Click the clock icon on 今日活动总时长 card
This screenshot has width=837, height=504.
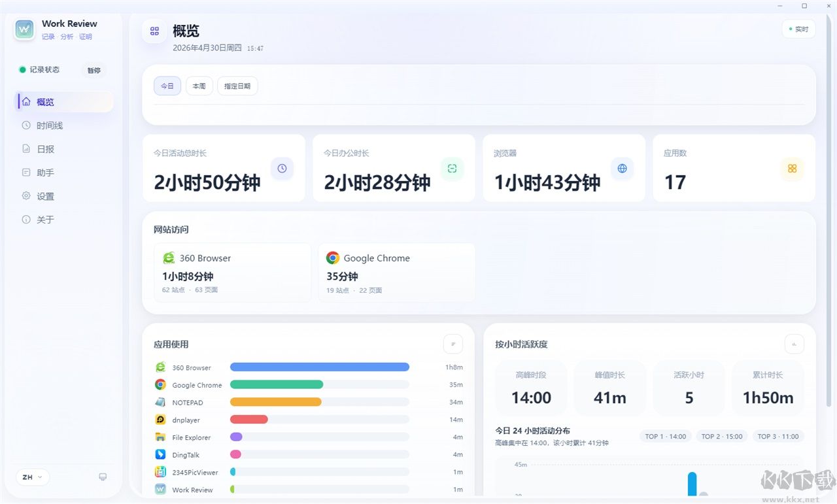click(x=282, y=169)
